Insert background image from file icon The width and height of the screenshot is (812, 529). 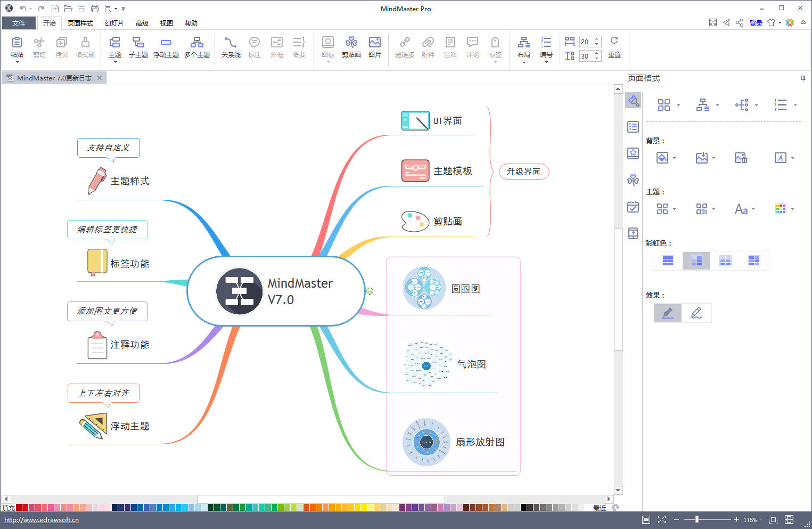(x=702, y=158)
